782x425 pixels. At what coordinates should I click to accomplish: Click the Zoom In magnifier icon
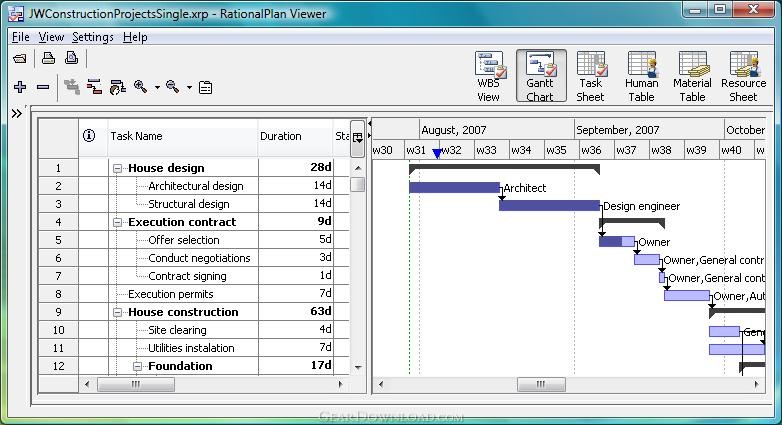(x=141, y=87)
